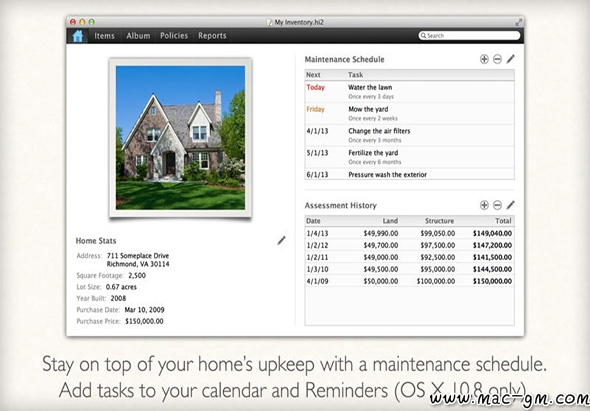Select the 'Water the lawn' task
The image size is (590, 411).
click(x=409, y=91)
